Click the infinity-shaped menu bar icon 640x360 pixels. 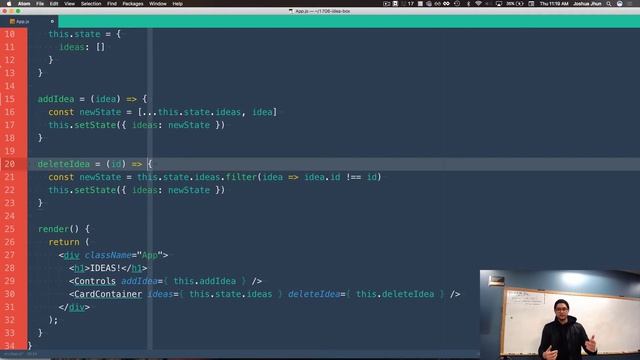tap(446, 4)
